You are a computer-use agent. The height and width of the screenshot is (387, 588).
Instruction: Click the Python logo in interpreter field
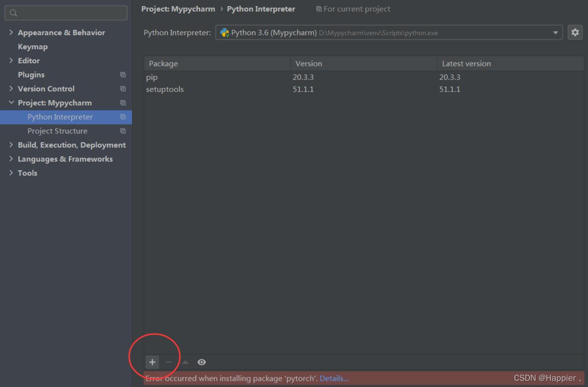click(x=224, y=33)
